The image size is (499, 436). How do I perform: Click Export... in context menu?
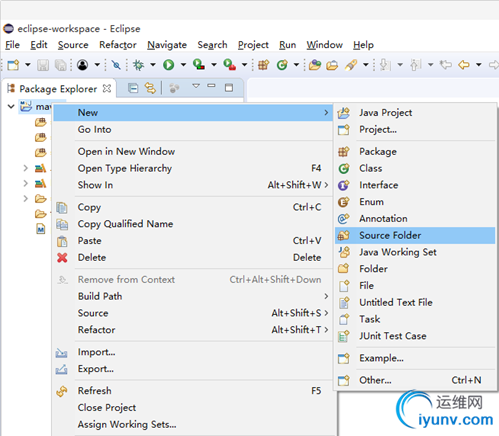pos(193,369)
